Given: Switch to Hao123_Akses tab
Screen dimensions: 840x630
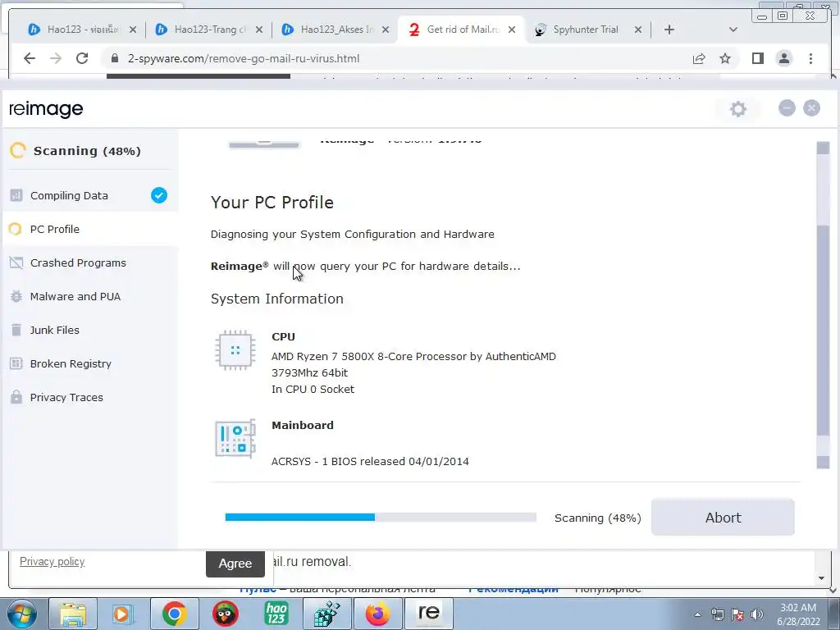Looking at the screenshot, I should point(336,30).
